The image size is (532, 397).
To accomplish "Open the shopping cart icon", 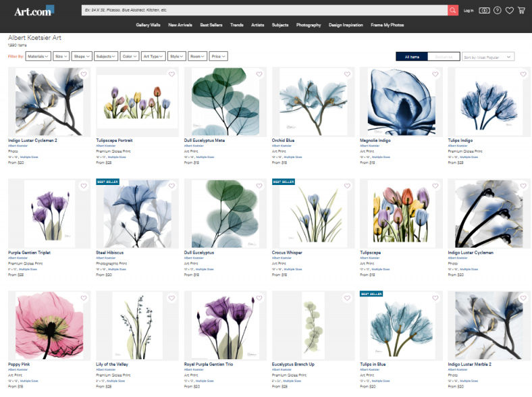I will coord(521,11).
